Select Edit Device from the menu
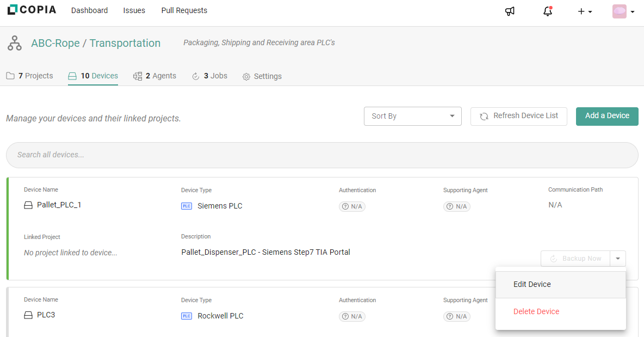The image size is (644, 337). (532, 284)
